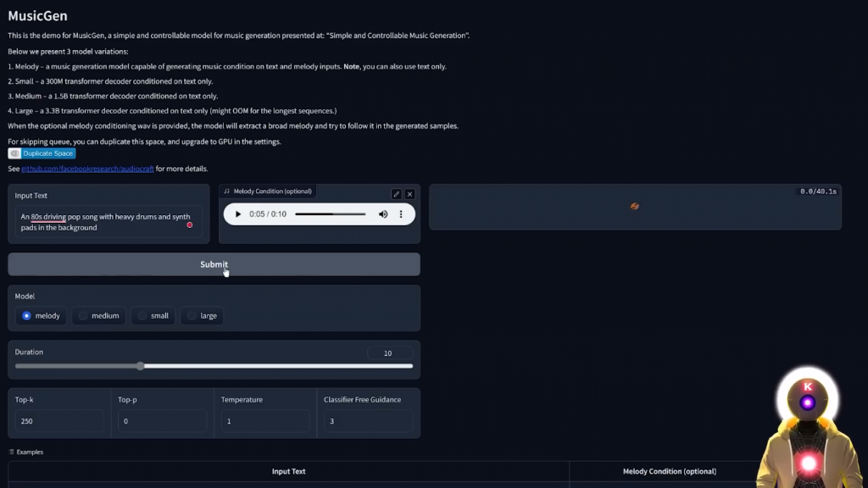Clear the melody condition audio
The height and width of the screenshot is (488, 868).
pyautogui.click(x=409, y=194)
